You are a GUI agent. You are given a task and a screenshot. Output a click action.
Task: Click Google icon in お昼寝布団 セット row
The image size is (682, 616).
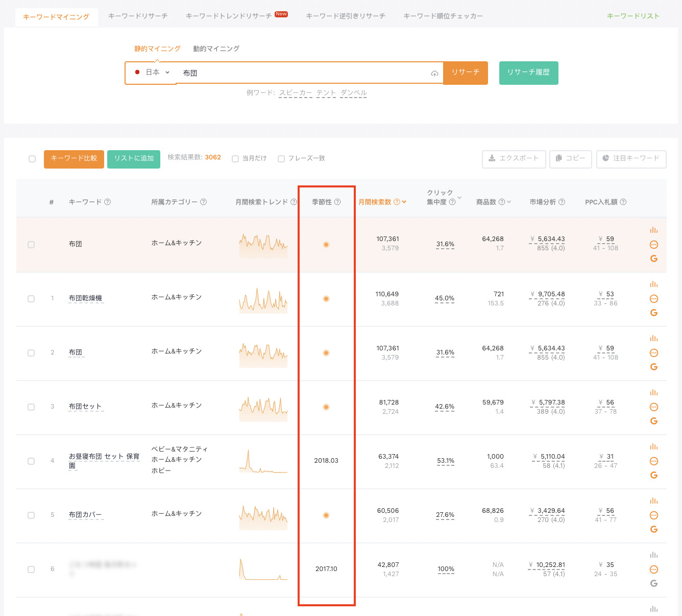tap(653, 475)
